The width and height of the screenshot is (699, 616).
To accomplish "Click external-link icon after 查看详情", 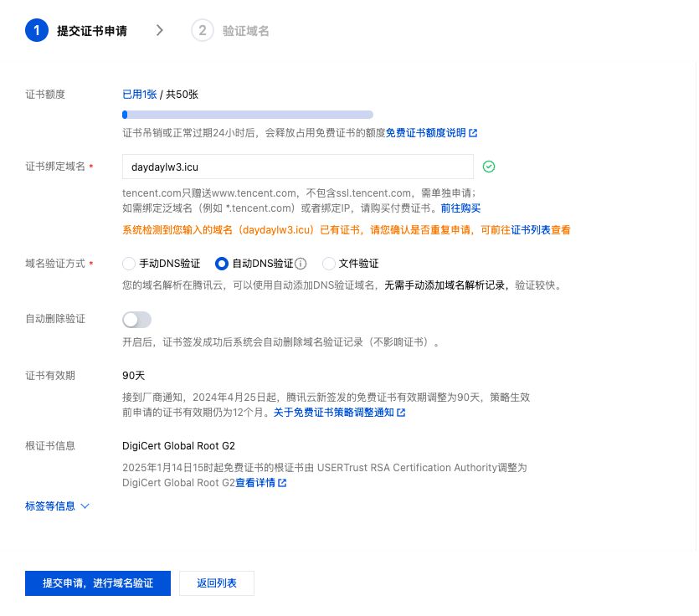I will tap(282, 483).
